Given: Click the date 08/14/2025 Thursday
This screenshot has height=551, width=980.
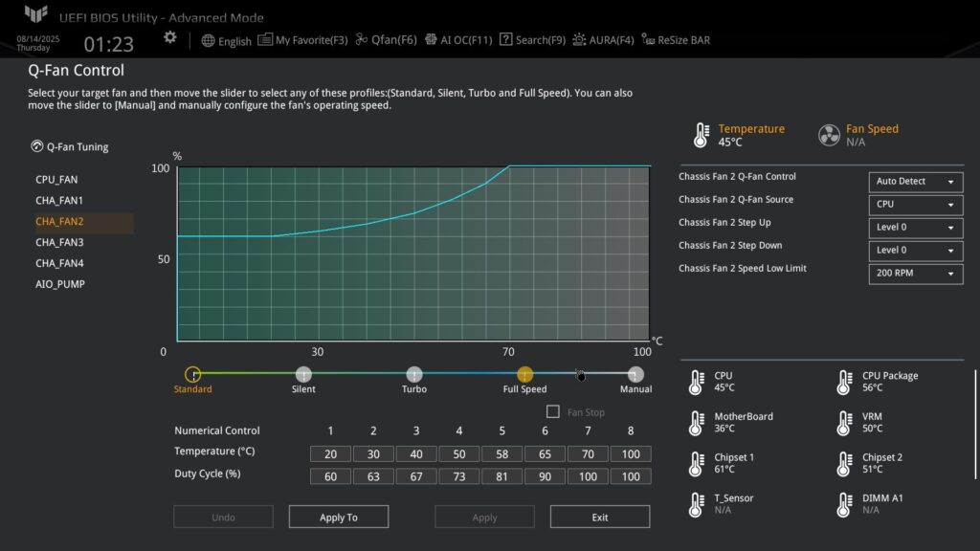Looking at the screenshot, I should click(x=37, y=43).
